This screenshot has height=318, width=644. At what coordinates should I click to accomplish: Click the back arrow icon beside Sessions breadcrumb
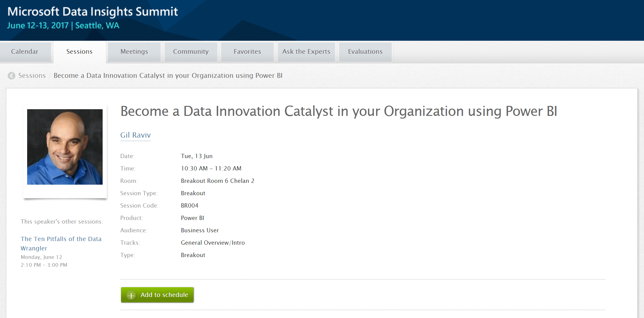coord(11,76)
